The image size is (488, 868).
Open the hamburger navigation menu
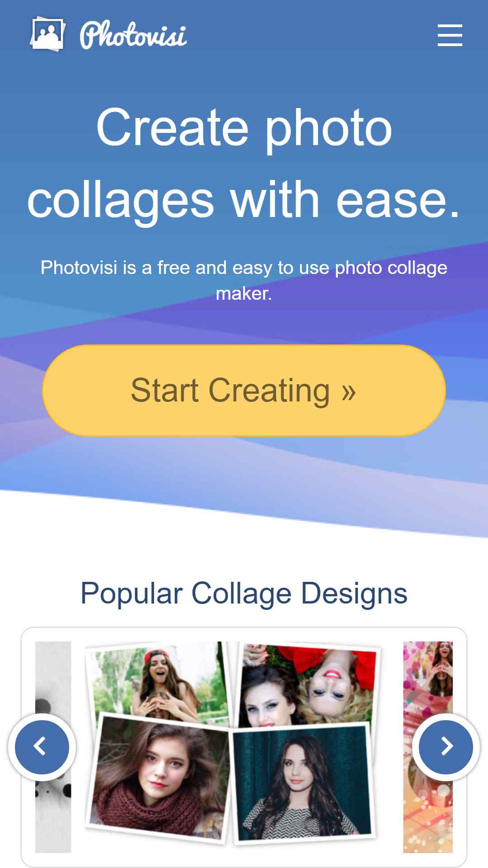click(x=450, y=35)
